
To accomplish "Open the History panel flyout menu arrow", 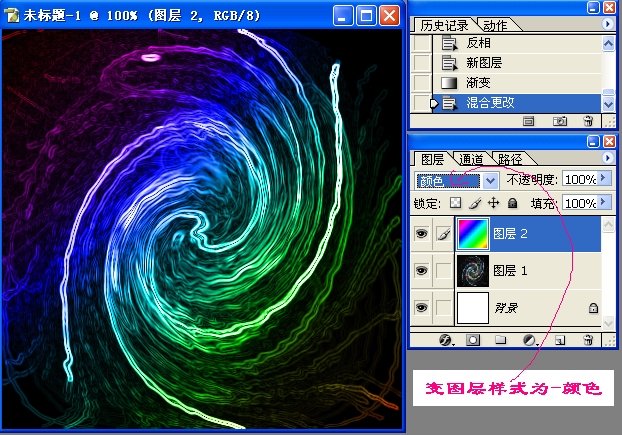I will point(607,24).
